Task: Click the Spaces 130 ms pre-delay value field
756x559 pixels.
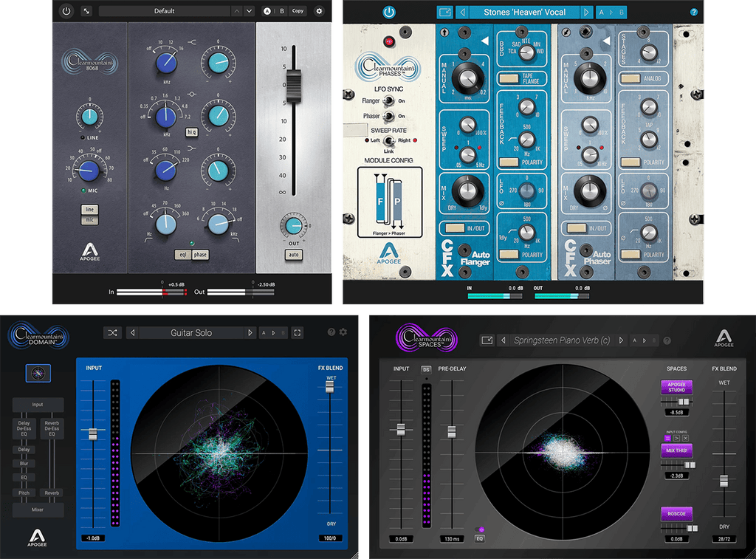Action: (452, 539)
